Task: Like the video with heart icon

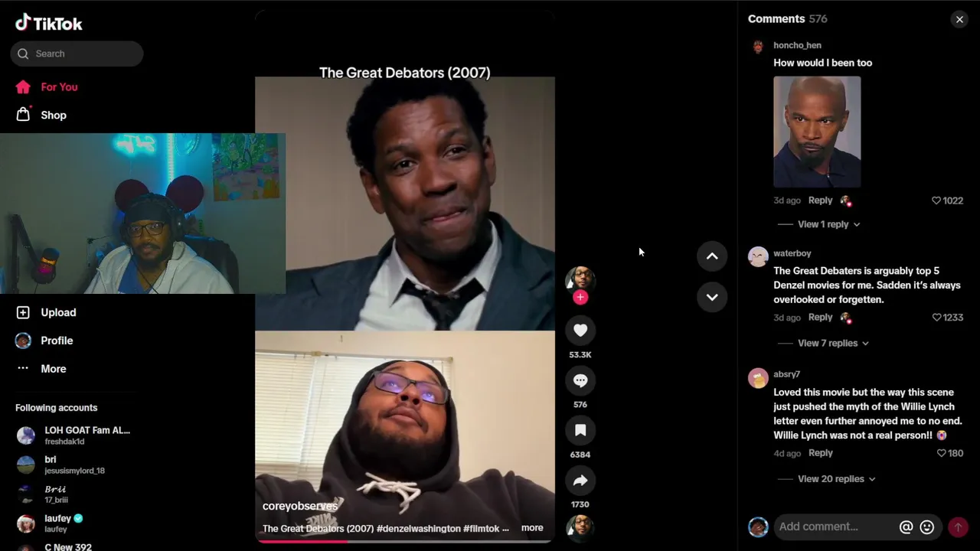Action: tap(580, 331)
